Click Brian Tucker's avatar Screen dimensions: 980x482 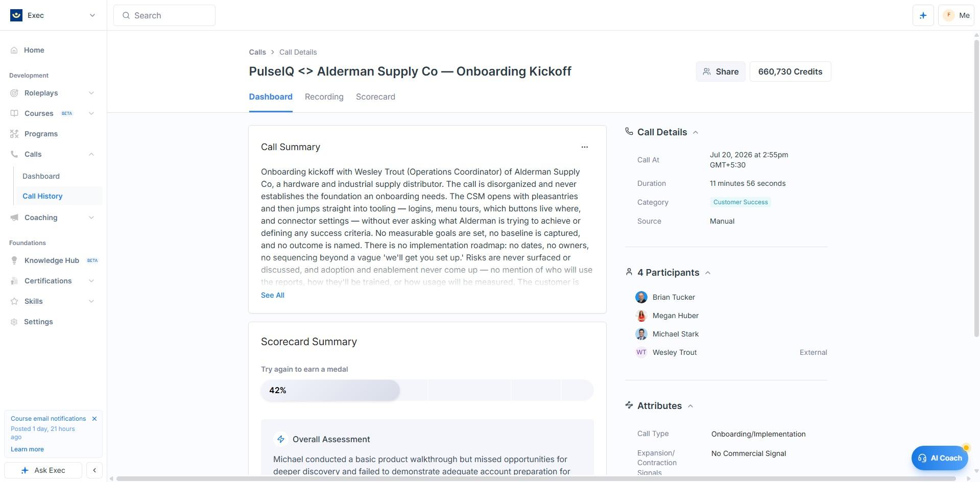click(641, 297)
